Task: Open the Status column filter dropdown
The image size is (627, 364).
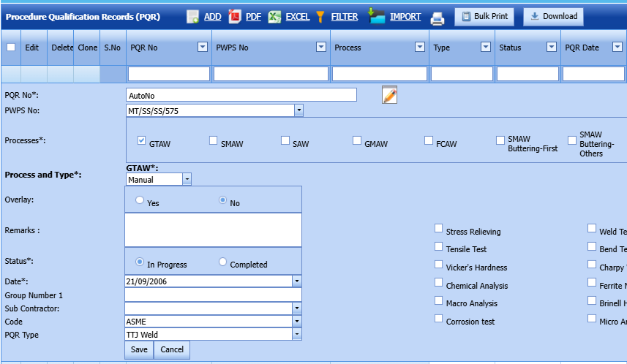Action: 552,48
